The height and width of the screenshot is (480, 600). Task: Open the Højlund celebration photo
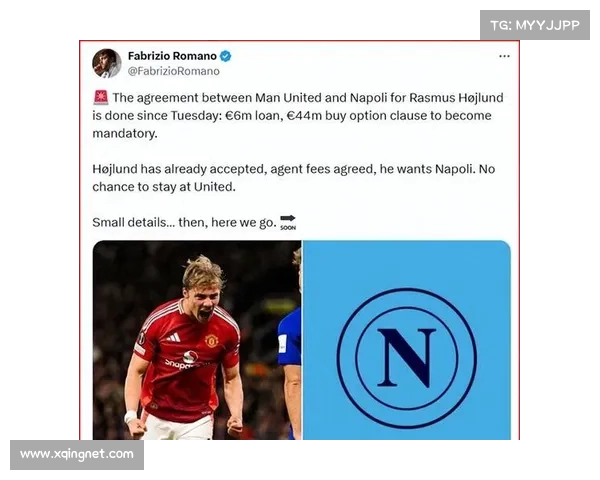click(x=197, y=340)
